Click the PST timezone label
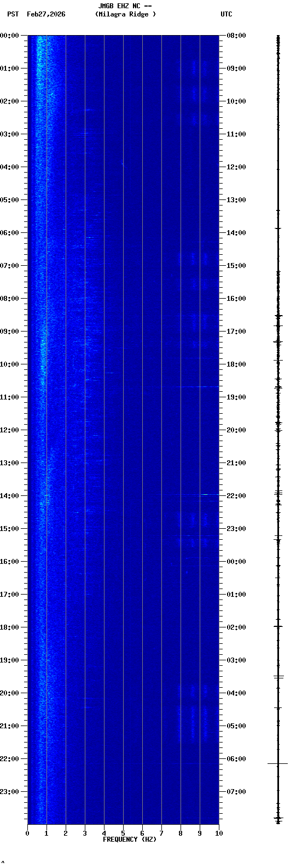Image resolution: width=302 pixels, height=868 pixels. pos(13,14)
